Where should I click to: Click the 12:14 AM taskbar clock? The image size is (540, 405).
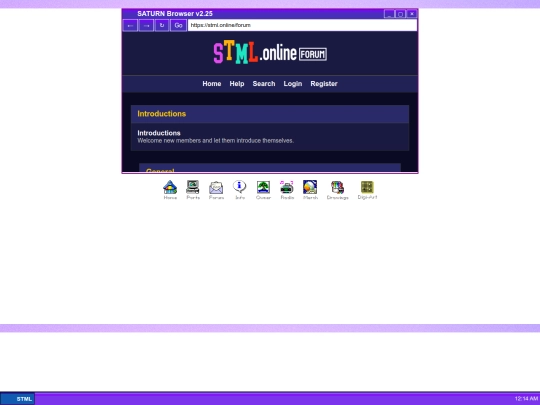point(527,399)
